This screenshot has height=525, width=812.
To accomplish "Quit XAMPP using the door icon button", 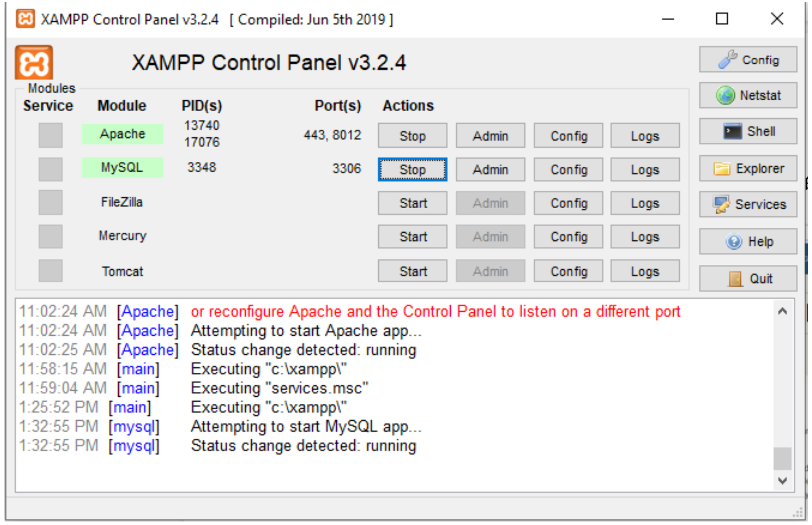I will tap(748, 278).
